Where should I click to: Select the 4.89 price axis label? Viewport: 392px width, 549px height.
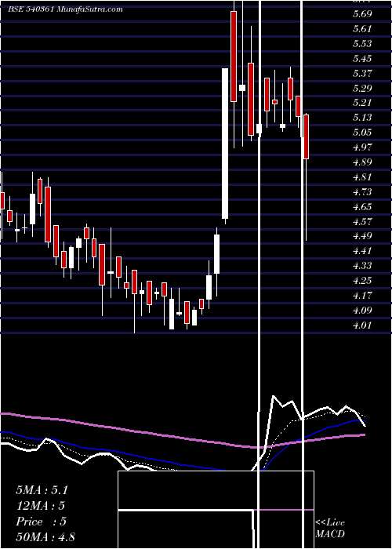pyautogui.click(x=362, y=162)
